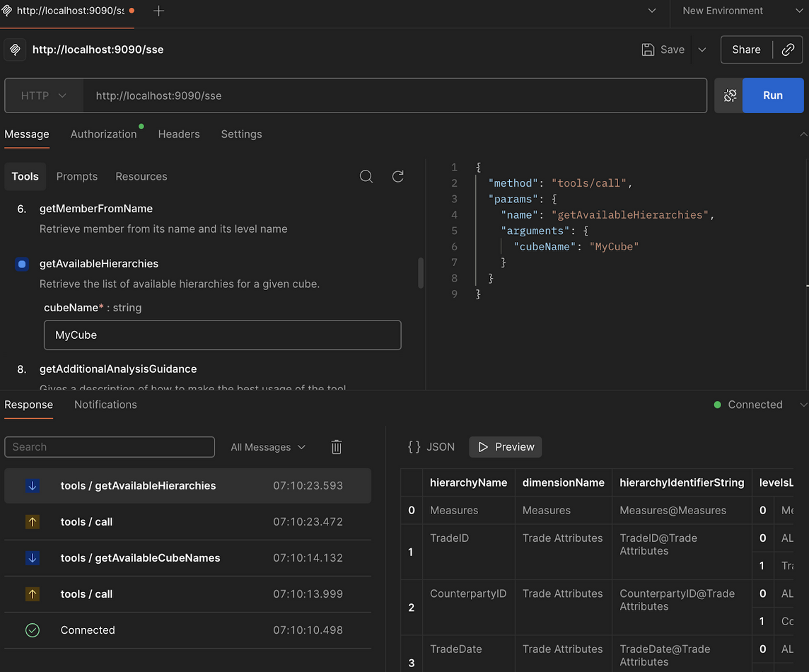Screen dimensions: 809x672
Task: Click the Save button label
Action: point(673,50)
